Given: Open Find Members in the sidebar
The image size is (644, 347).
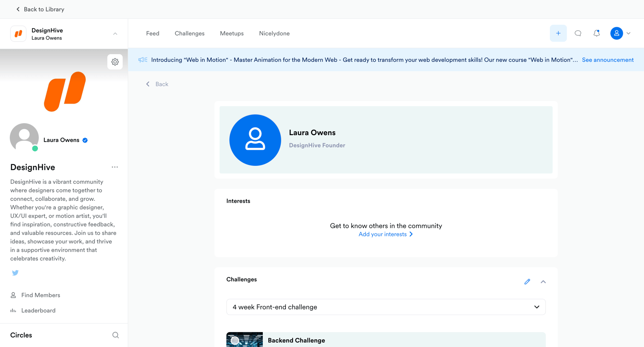Looking at the screenshot, I should pyautogui.click(x=35, y=295).
